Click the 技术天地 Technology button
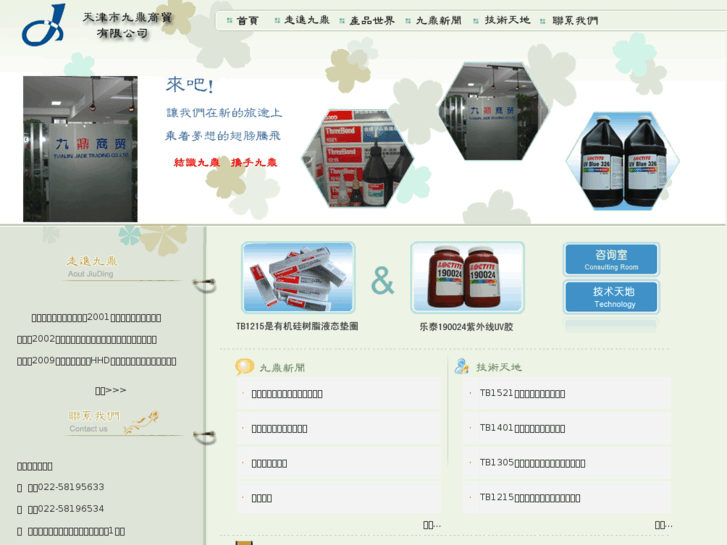 point(611,297)
